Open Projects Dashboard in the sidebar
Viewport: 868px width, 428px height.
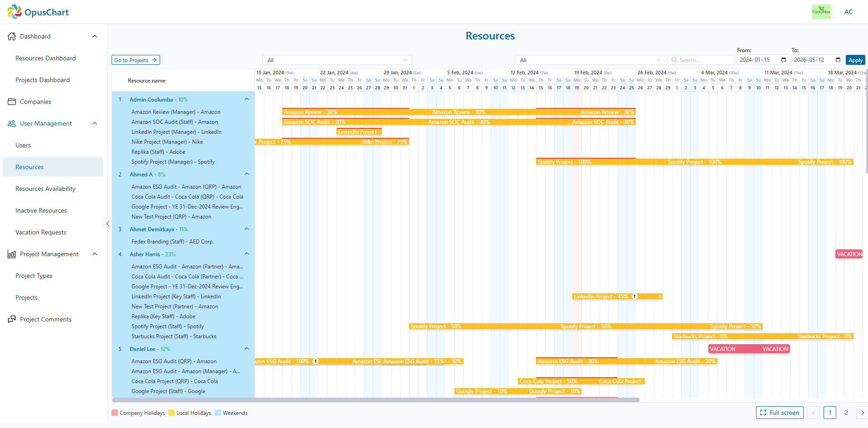(43, 80)
